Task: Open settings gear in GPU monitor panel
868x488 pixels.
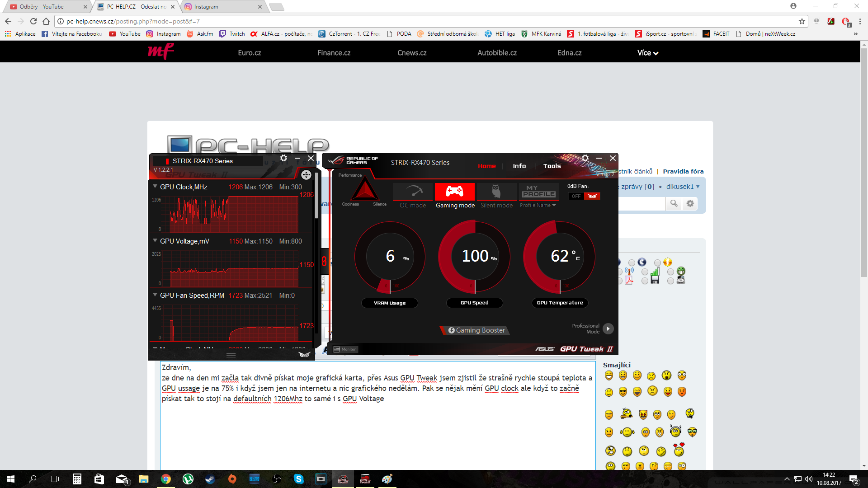Action: [283, 158]
